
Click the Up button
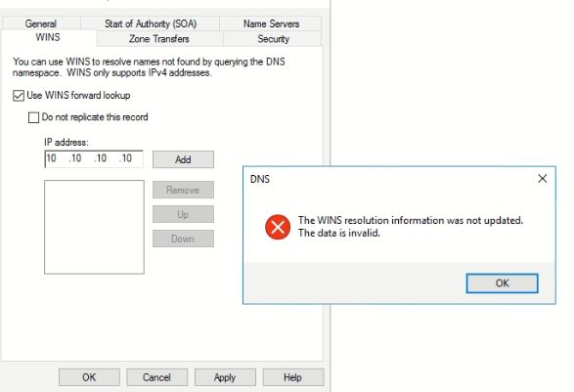pyautogui.click(x=183, y=214)
